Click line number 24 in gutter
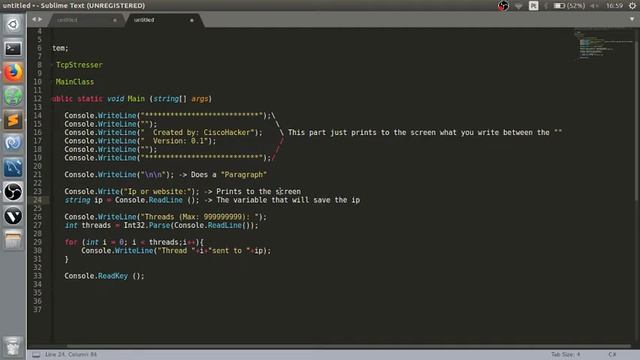640x360 pixels. click(38, 200)
